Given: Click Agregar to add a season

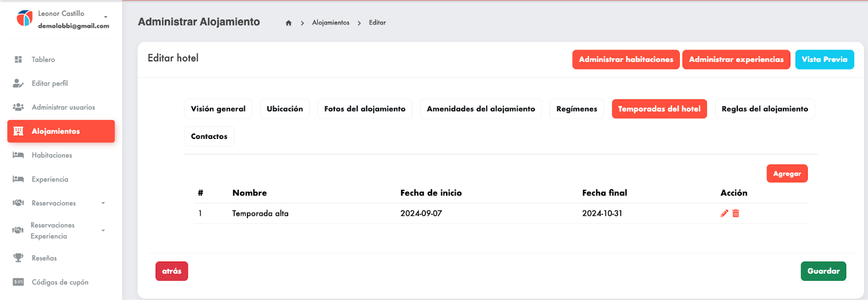Looking at the screenshot, I should click(787, 174).
